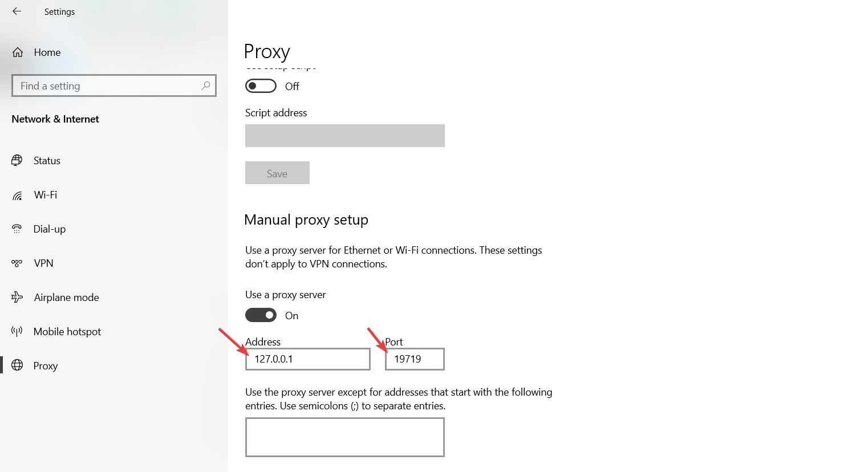Select the VPN icon in sidebar
This screenshot has width=868, height=472.
(17, 263)
